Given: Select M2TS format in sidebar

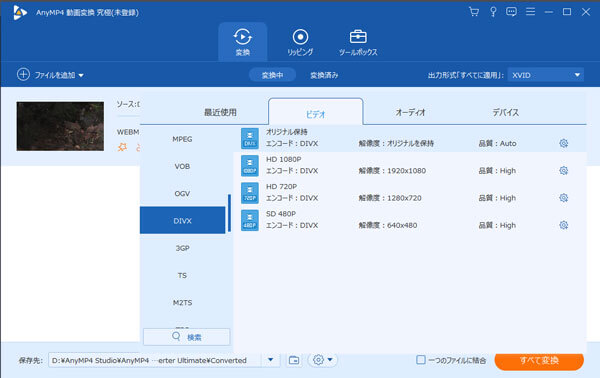Looking at the screenshot, I should [183, 302].
